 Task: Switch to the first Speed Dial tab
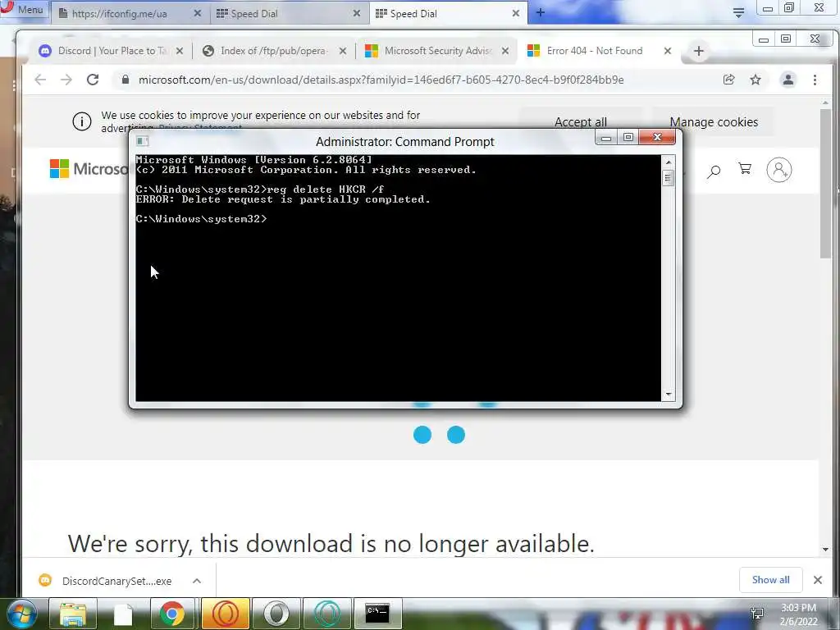click(290, 13)
